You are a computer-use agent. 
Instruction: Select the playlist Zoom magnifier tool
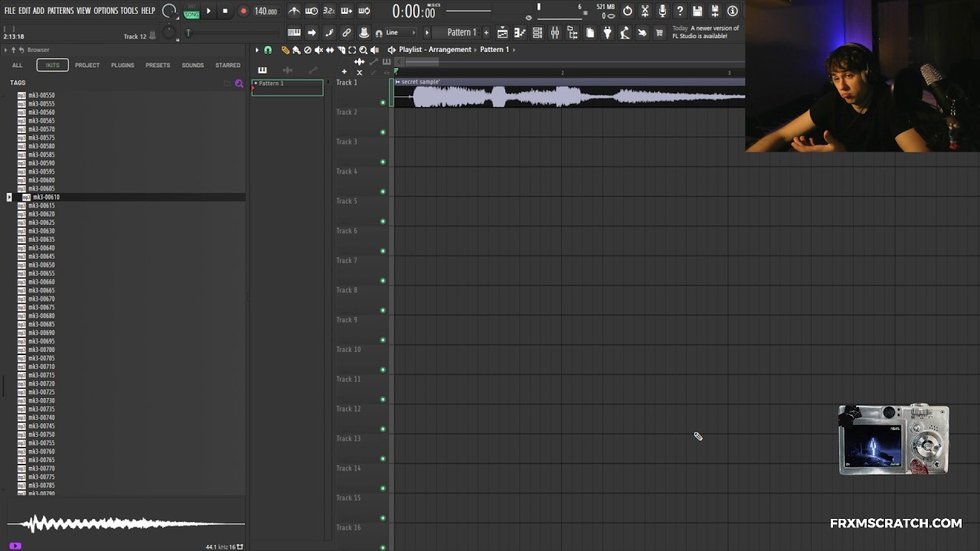pyautogui.click(x=363, y=50)
